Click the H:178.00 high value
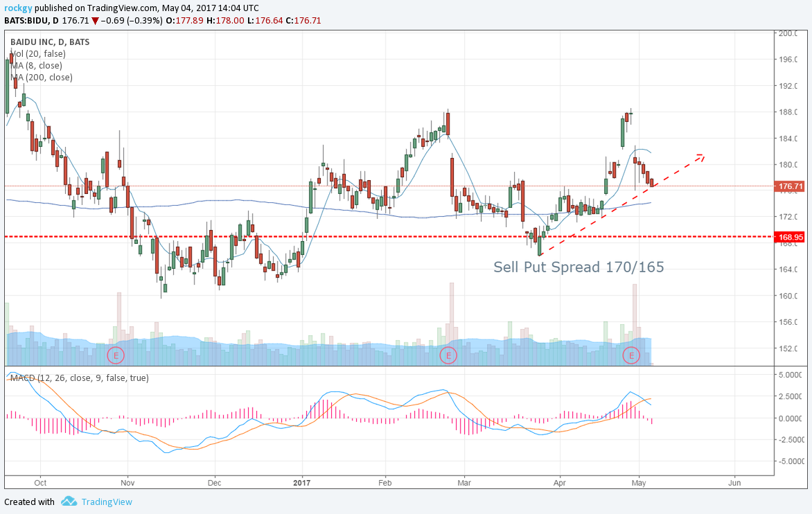Screen dimensions: 812x514 click(225, 21)
